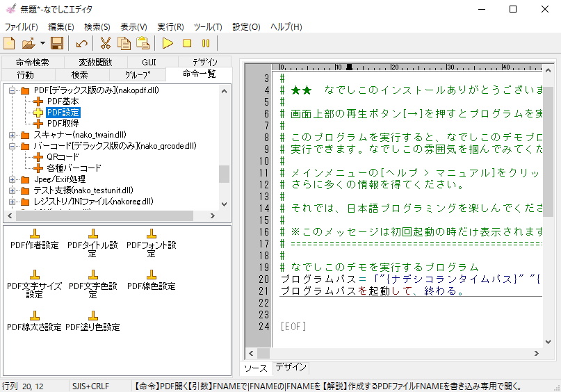This screenshot has width=561, height=392.
Task: Create a new file with the toolbar icon
Action: pyautogui.click(x=9, y=43)
